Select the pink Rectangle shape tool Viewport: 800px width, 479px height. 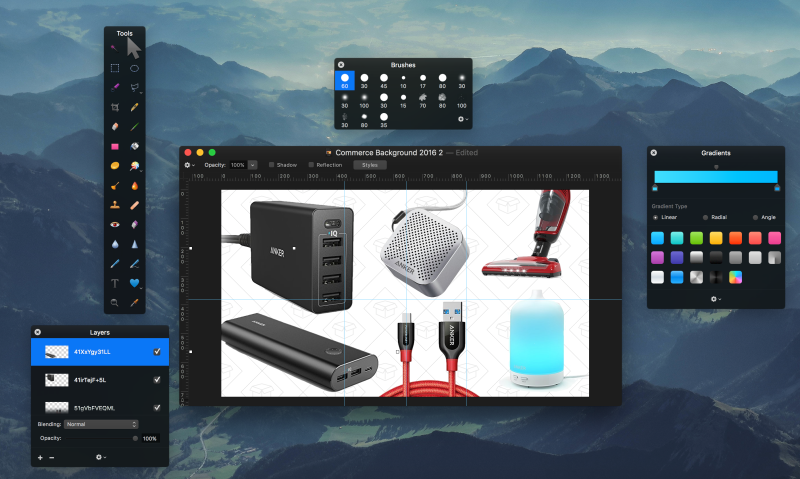point(115,146)
